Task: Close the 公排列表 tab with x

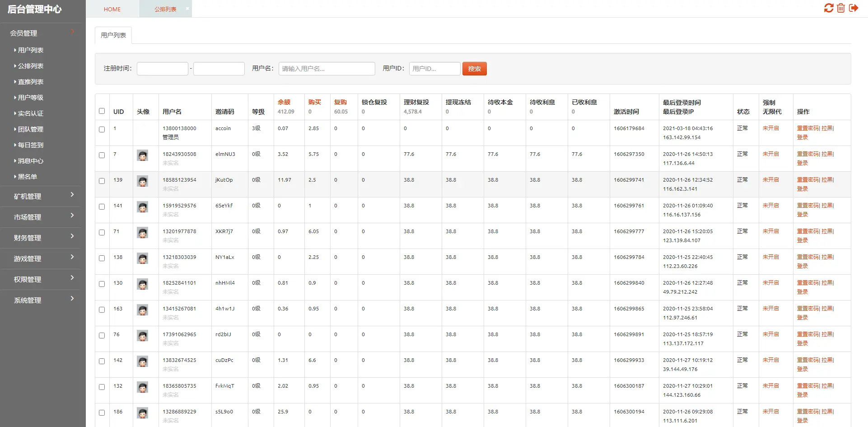Action: tap(187, 8)
